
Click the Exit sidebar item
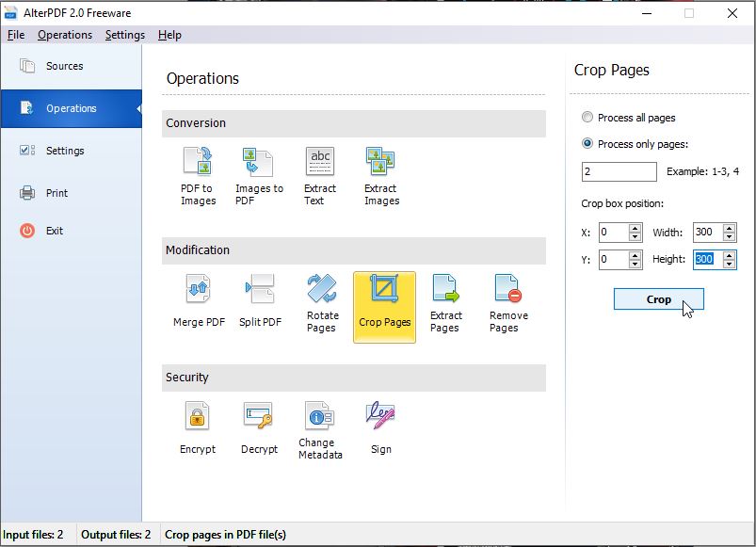click(x=72, y=231)
